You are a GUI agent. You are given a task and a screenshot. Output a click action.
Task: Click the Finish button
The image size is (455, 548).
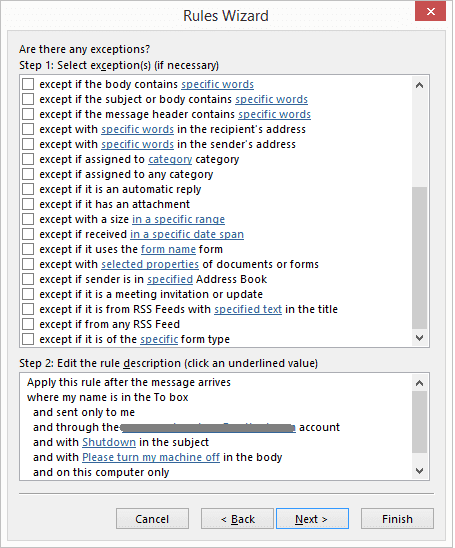397,519
